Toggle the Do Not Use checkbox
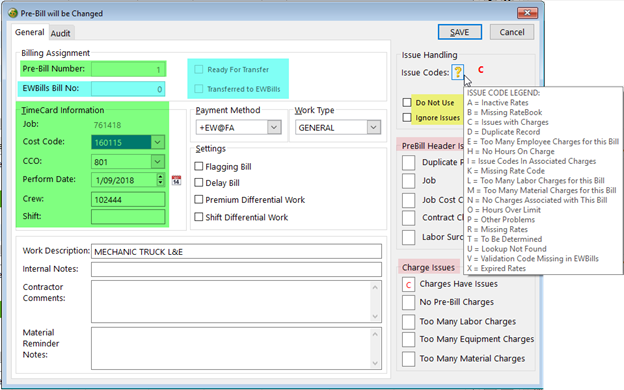Screen dimensions: 624x390 (407, 103)
